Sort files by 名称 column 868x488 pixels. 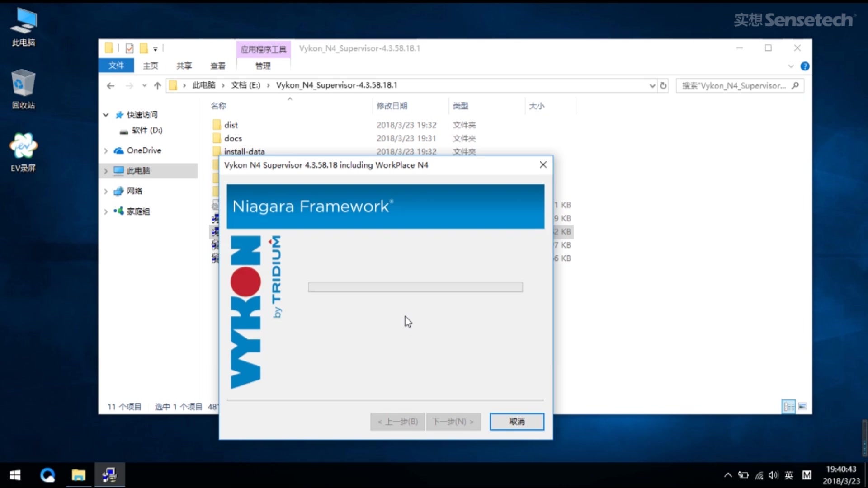point(219,106)
